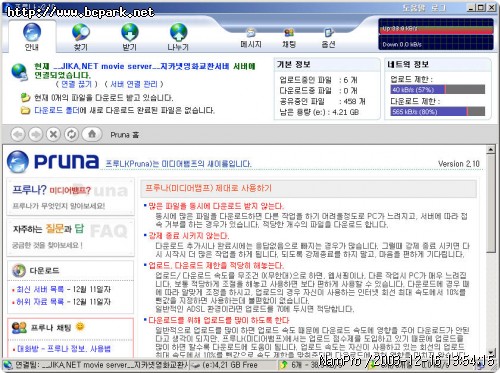Open 프루나? 미디어뱀프? banner
Image resolution: width=500 pixels, height=373 pixels.
(70, 197)
